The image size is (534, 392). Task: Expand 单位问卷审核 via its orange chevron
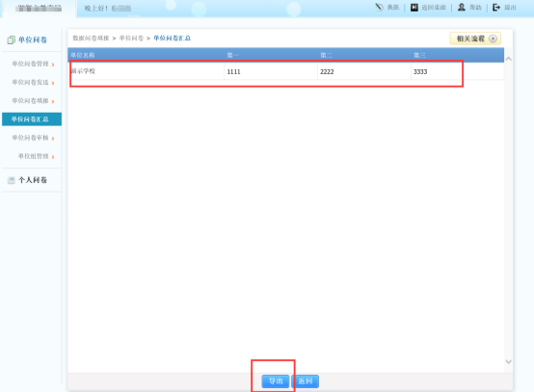point(53,139)
